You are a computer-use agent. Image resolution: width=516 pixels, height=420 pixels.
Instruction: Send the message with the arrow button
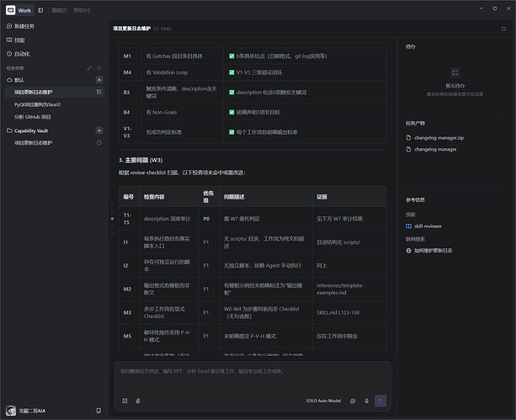point(380,401)
